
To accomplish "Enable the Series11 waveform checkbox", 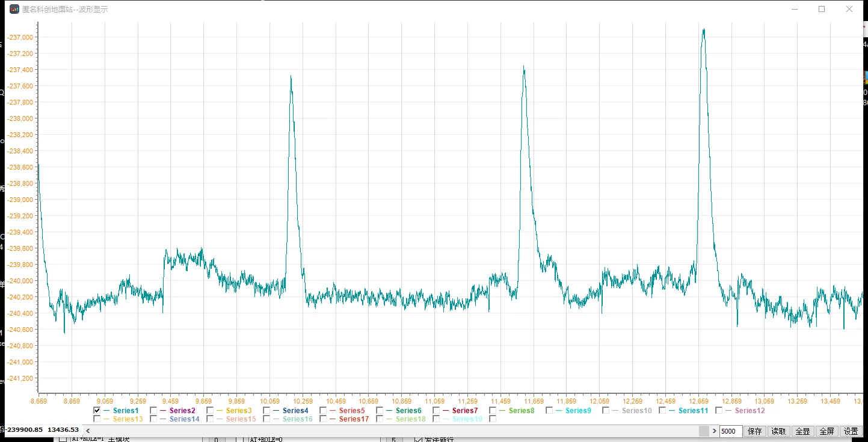I will click(663, 411).
